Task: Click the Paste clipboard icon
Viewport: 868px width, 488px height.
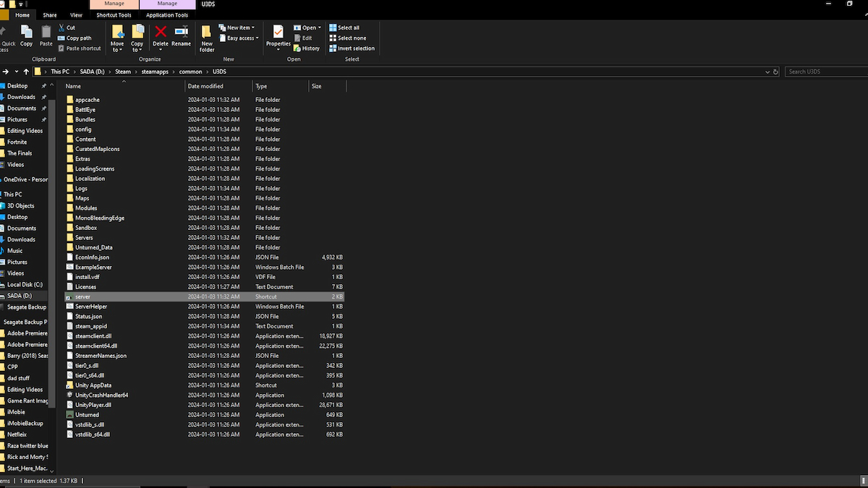Action: pyautogui.click(x=46, y=34)
